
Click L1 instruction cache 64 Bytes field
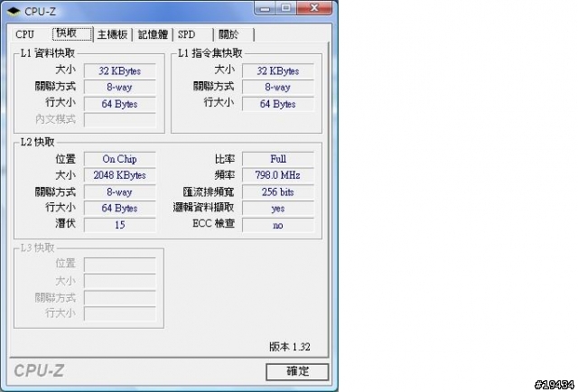click(278, 104)
